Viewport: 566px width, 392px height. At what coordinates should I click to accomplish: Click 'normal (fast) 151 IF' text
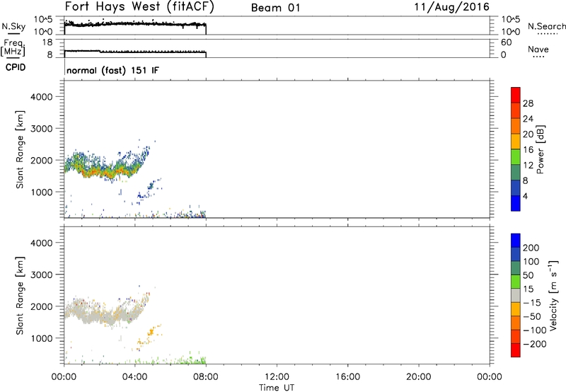(x=112, y=70)
